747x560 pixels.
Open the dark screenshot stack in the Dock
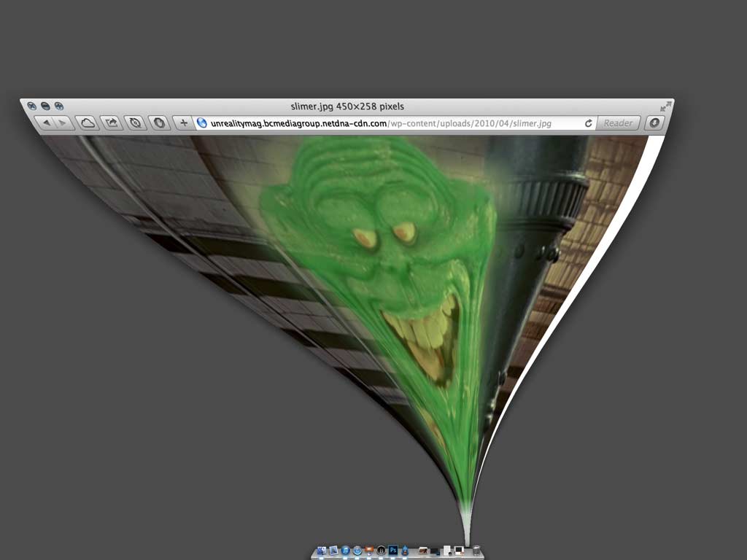pos(435,551)
